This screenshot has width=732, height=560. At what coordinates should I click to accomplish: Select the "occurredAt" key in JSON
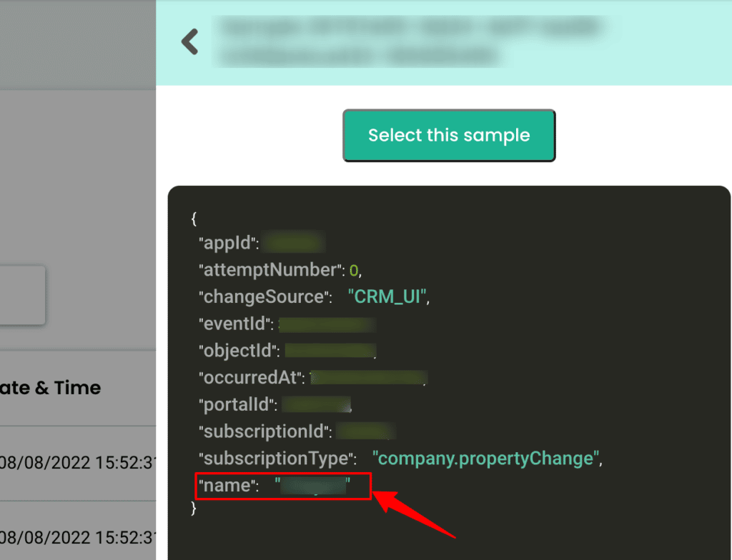[x=252, y=378]
